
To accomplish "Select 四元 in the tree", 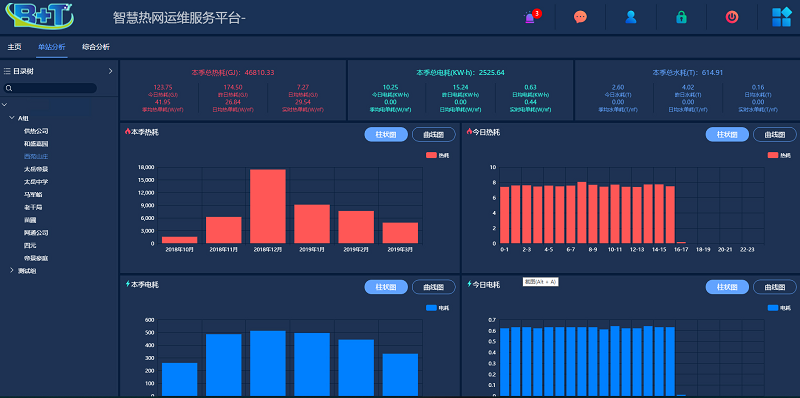I will click(x=30, y=245).
